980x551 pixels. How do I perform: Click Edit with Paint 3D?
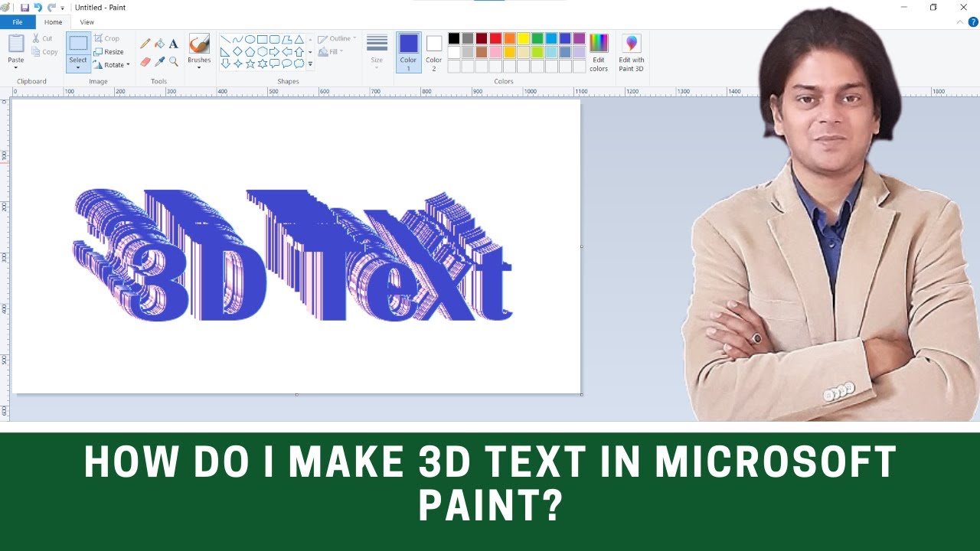(632, 52)
